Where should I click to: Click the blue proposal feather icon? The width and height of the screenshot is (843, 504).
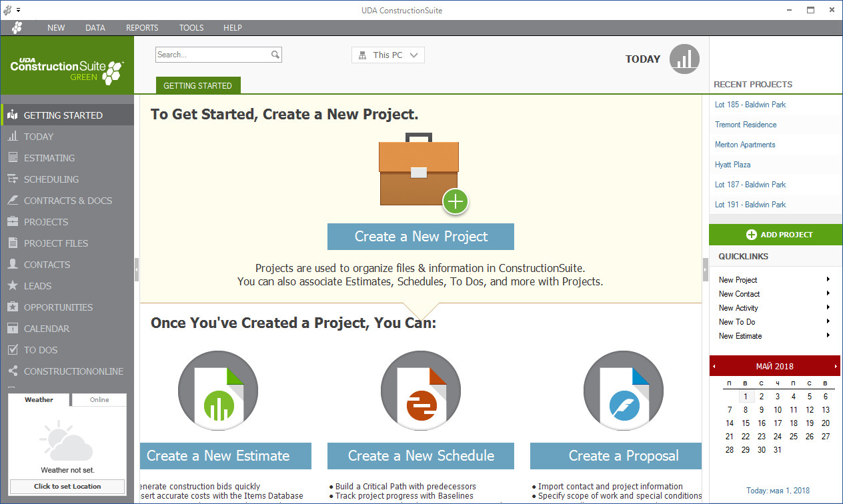pyautogui.click(x=623, y=390)
